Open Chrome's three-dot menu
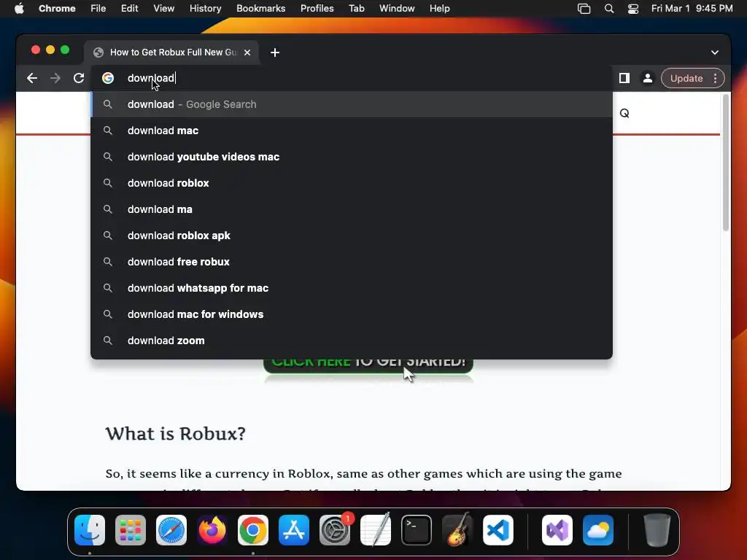Image resolution: width=747 pixels, height=560 pixels. point(715,78)
